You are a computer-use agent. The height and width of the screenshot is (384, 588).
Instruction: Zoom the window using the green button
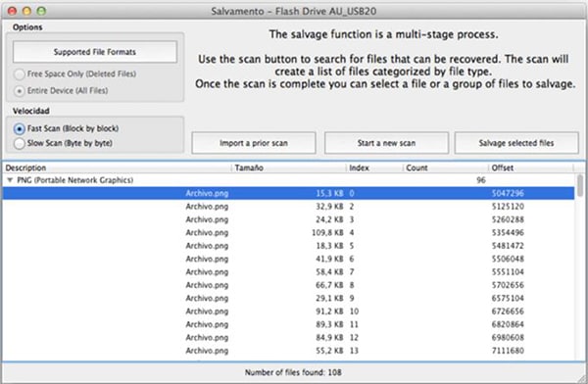[41, 11]
